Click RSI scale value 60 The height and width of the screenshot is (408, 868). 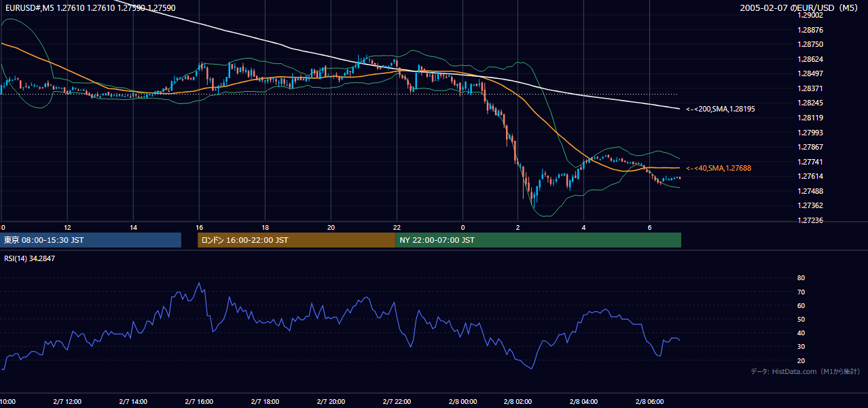click(801, 305)
